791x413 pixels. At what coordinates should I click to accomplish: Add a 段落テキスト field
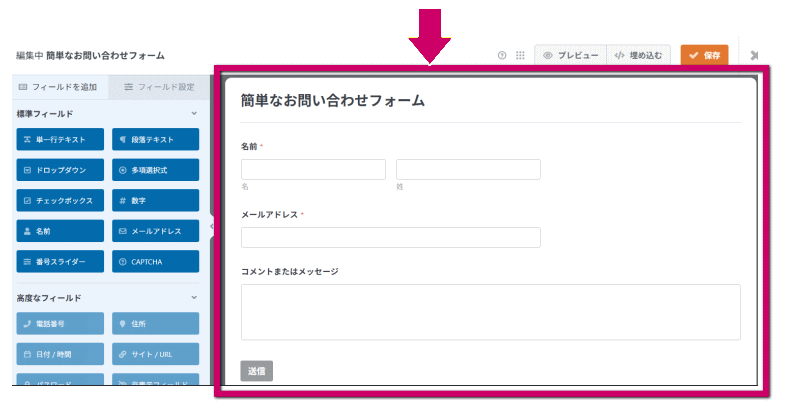[x=155, y=140]
